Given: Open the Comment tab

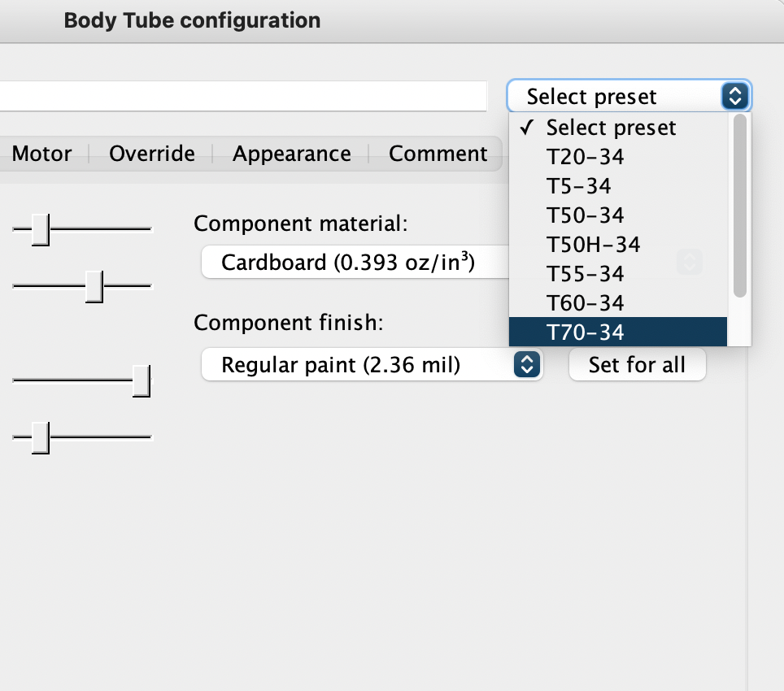Looking at the screenshot, I should point(438,154).
